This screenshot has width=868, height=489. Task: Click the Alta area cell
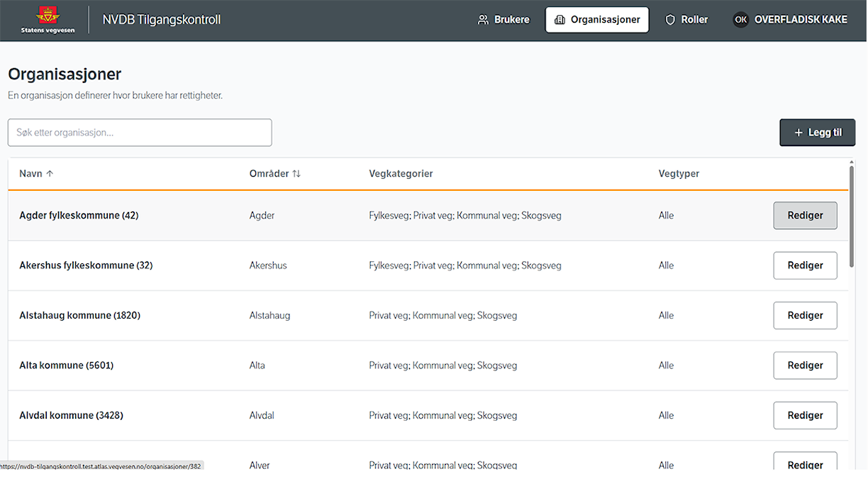[x=257, y=366]
